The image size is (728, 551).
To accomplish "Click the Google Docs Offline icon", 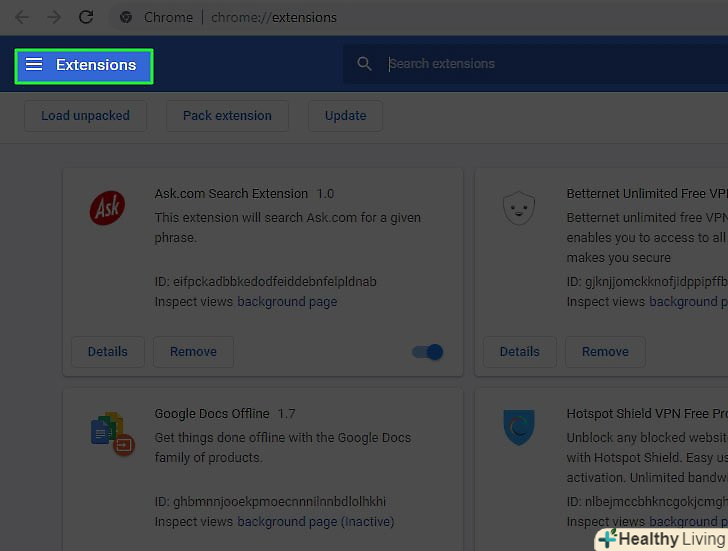I will coord(112,433).
